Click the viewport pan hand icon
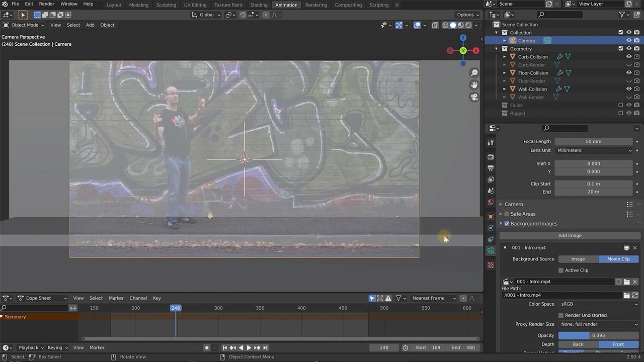 (474, 84)
